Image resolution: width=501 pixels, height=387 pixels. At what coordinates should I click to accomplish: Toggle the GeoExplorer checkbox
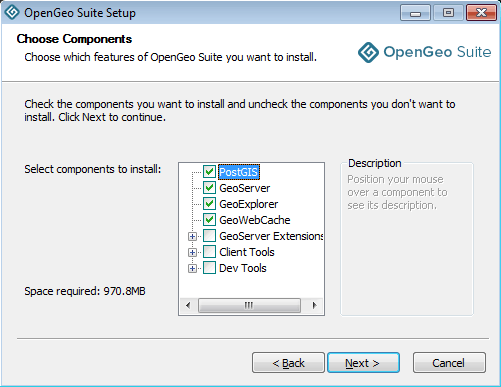(209, 204)
